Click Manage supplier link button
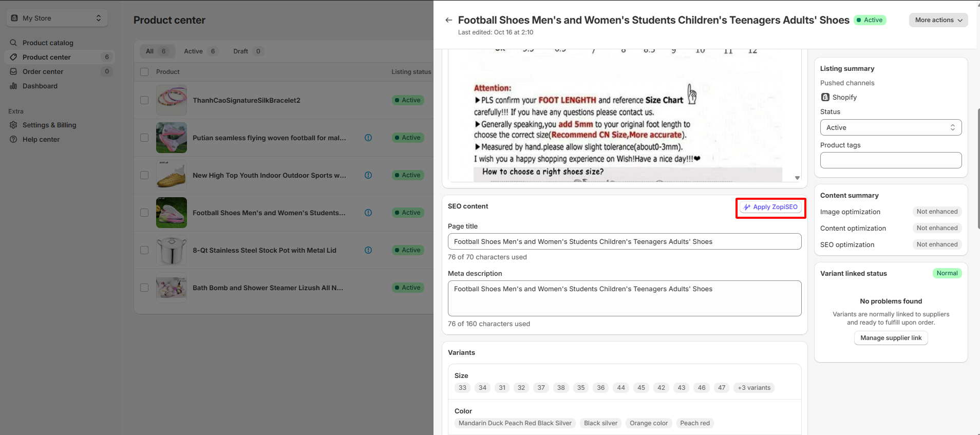 (x=891, y=338)
